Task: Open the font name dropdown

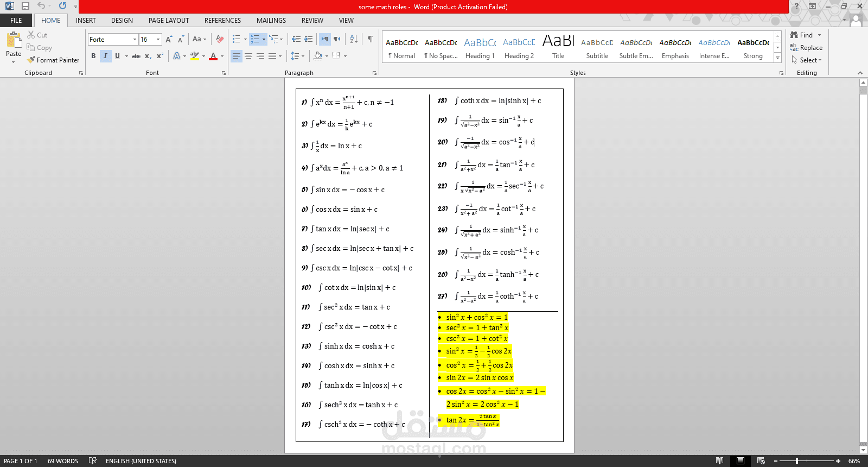Action: (x=135, y=39)
